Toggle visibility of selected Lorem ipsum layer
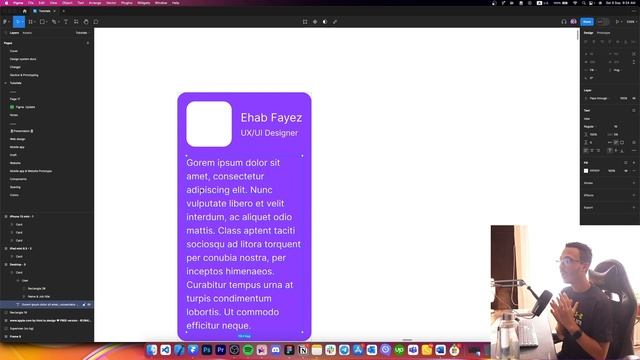The image size is (640, 360). point(89,304)
